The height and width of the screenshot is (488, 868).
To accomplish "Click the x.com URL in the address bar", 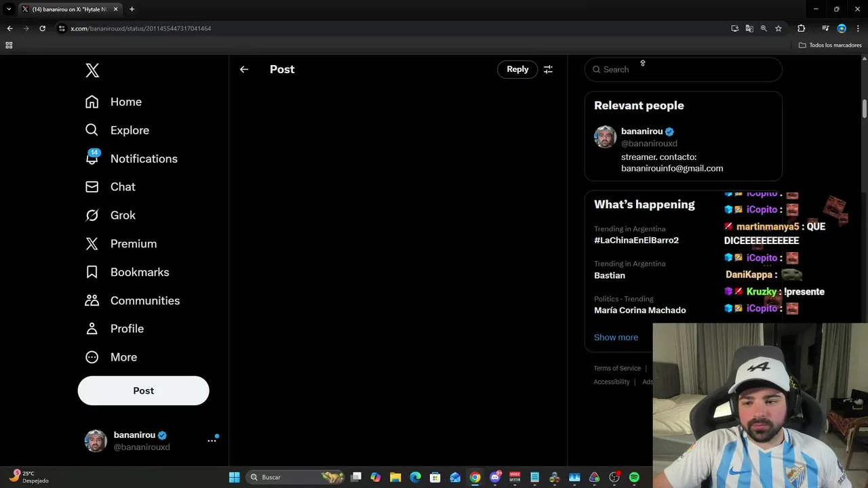I will [x=141, y=28].
